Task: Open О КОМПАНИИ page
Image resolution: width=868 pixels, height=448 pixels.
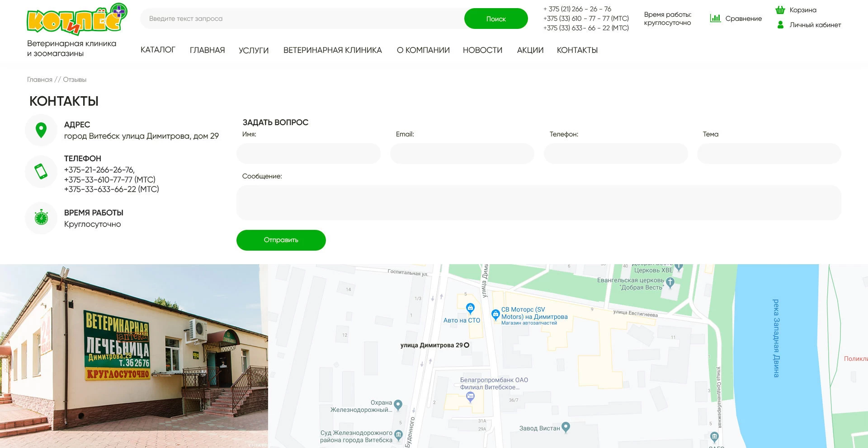Action: [423, 50]
